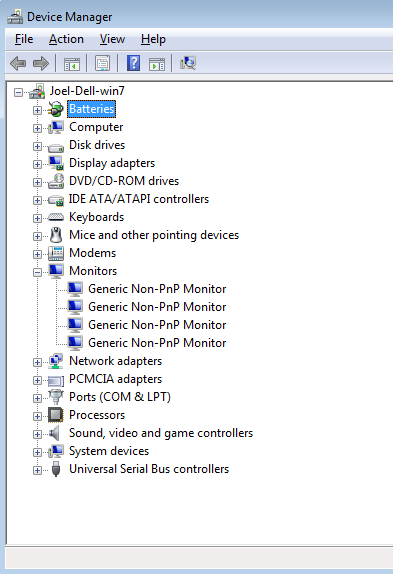Expand the Keyboards node
Image resolution: width=393 pixels, height=574 pixels.
pyautogui.click(x=37, y=218)
